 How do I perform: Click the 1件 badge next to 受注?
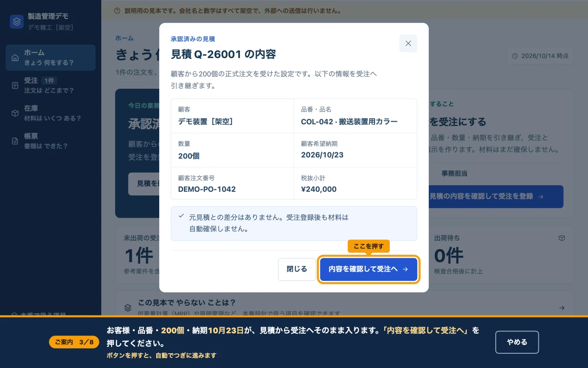coord(50,81)
